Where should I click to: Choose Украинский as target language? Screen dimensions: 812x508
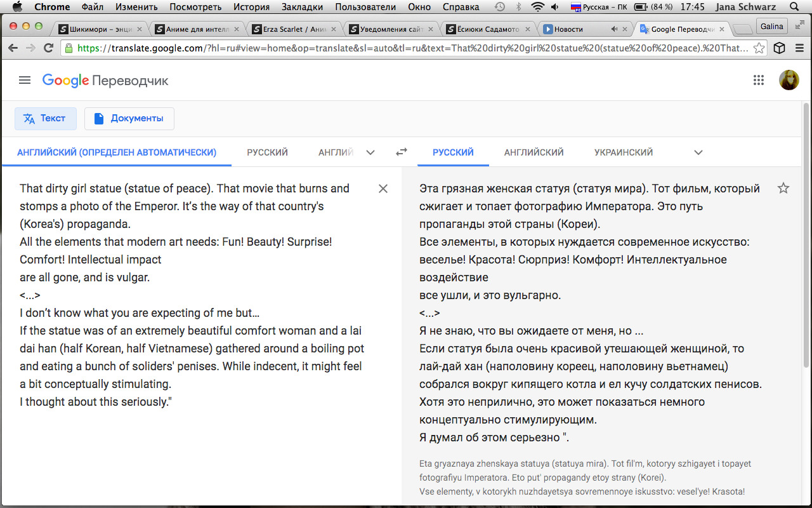point(623,152)
